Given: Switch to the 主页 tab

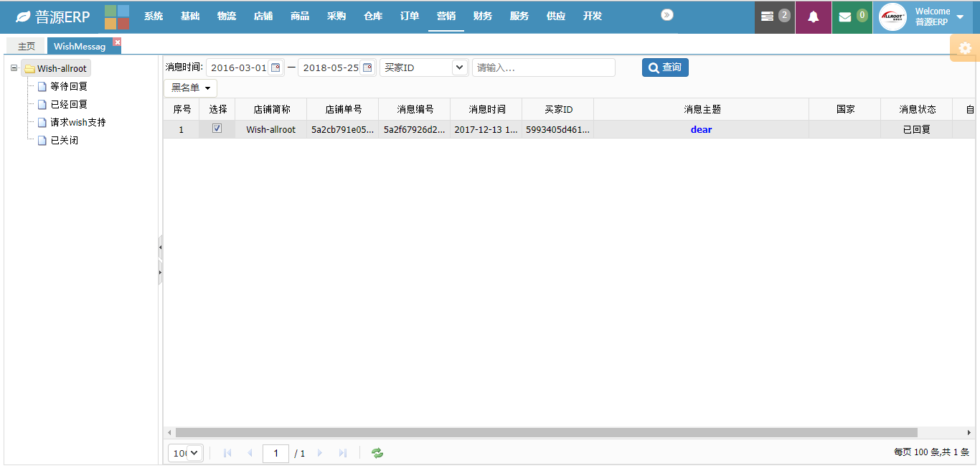Looking at the screenshot, I should pyautogui.click(x=26, y=46).
